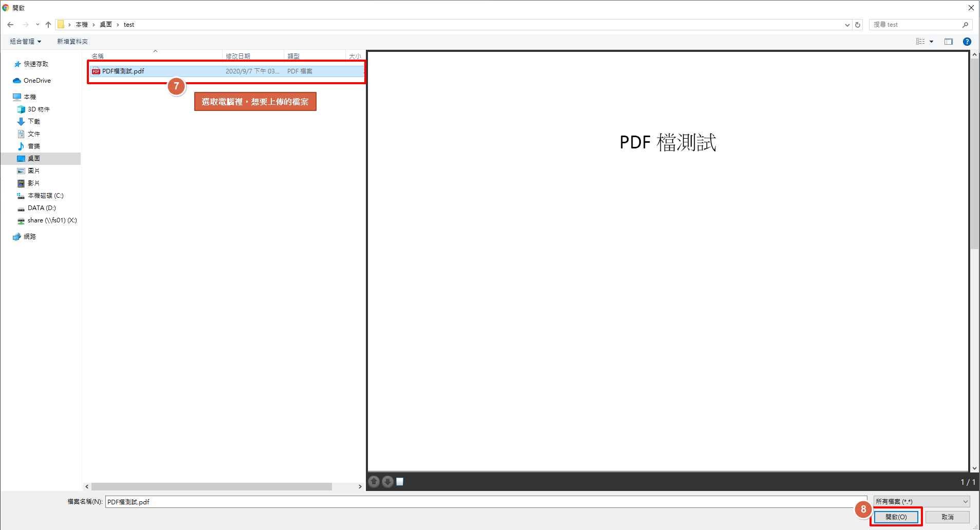This screenshot has width=980, height=530.
Task: Expand the 組合管理 dropdown menu
Action: click(25, 42)
